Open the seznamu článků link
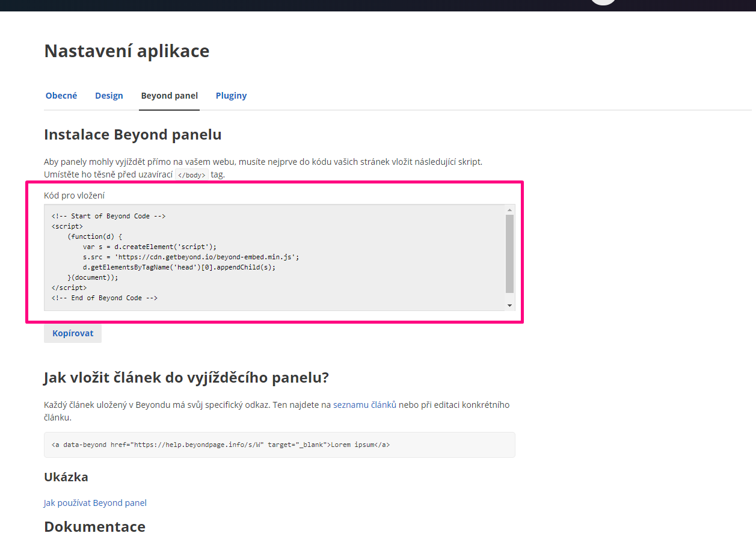The height and width of the screenshot is (533, 756). click(364, 405)
